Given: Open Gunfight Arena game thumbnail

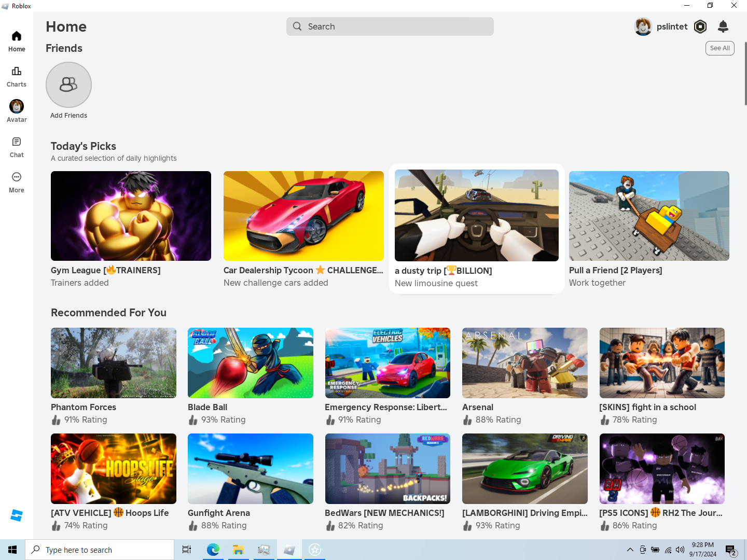Looking at the screenshot, I should (251, 469).
